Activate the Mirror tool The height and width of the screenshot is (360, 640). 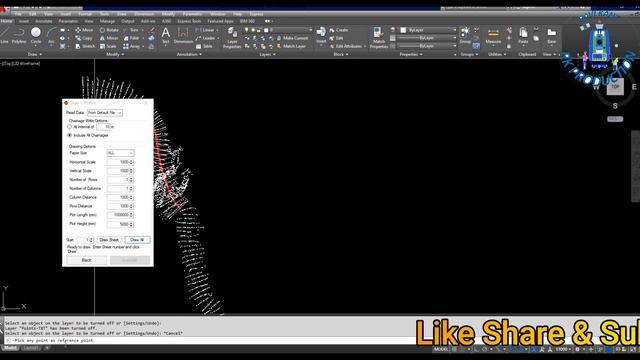click(109, 38)
